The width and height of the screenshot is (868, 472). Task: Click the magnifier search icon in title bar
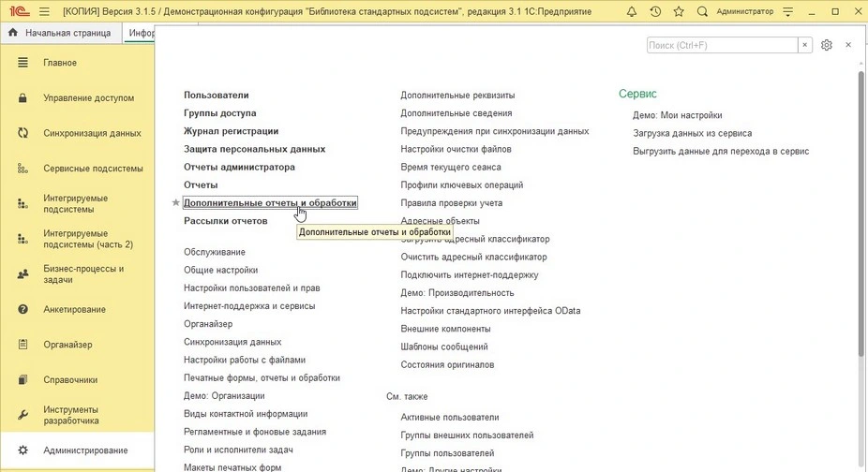[x=702, y=11]
